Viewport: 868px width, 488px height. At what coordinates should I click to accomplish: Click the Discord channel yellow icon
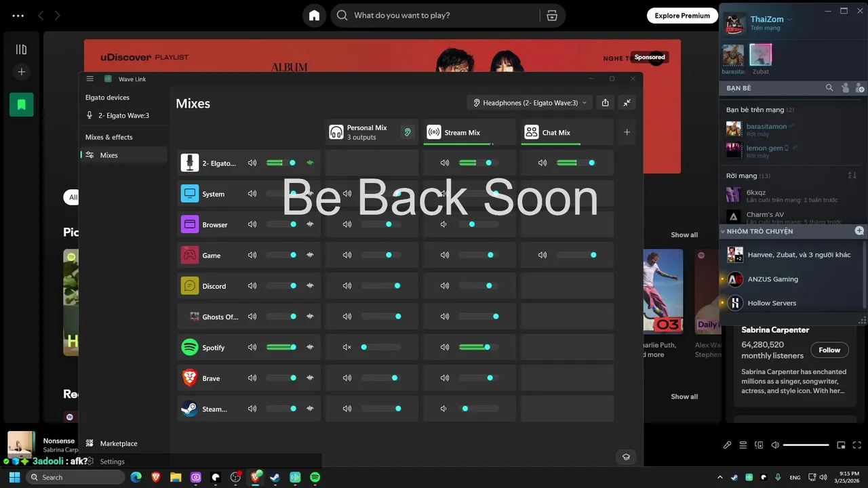(x=190, y=286)
